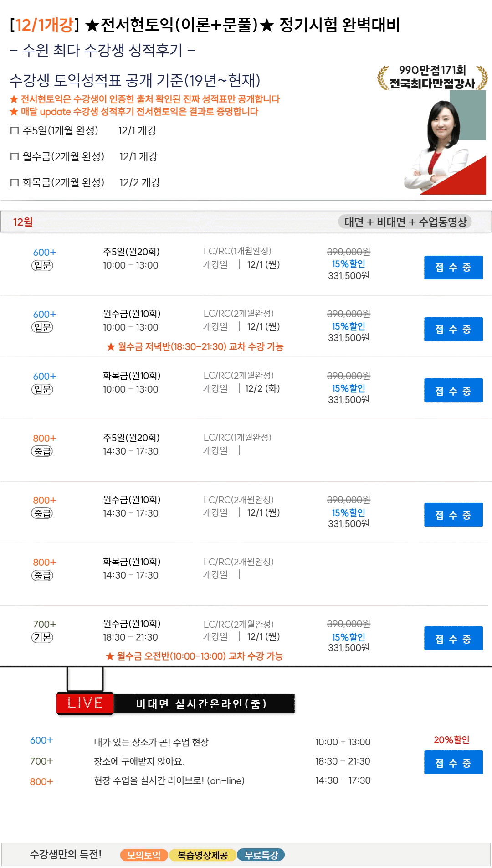Image resolution: width=492 pixels, height=868 pixels.
Task: Check the 주5일(1개월 완성) checkbox
Action: [15, 131]
